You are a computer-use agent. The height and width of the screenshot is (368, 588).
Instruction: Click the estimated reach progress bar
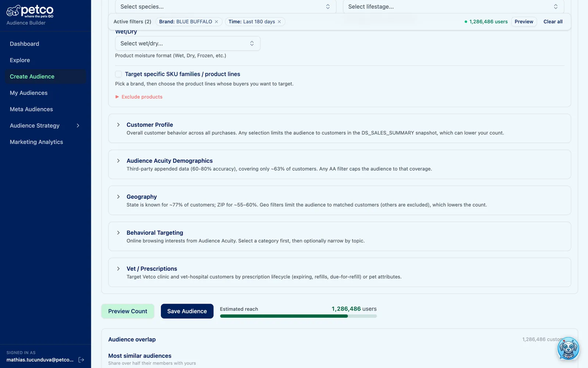298,316
